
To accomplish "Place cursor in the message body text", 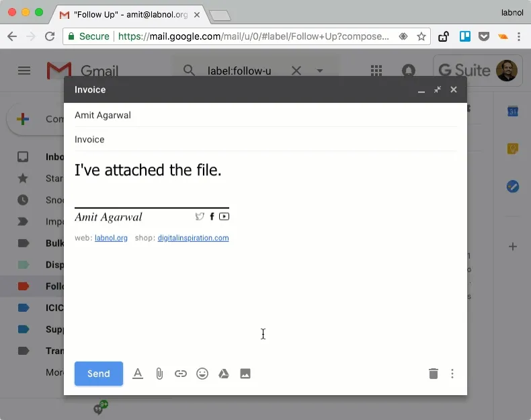I will coord(148,170).
